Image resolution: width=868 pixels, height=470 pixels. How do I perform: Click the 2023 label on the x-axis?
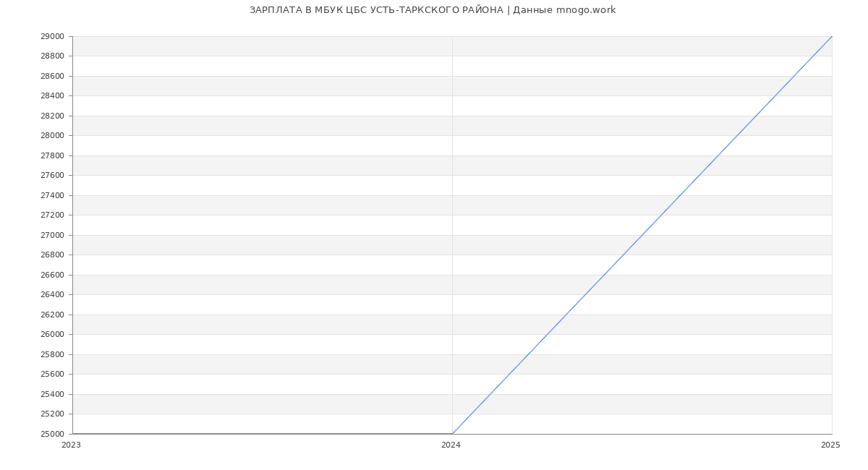coord(71,445)
